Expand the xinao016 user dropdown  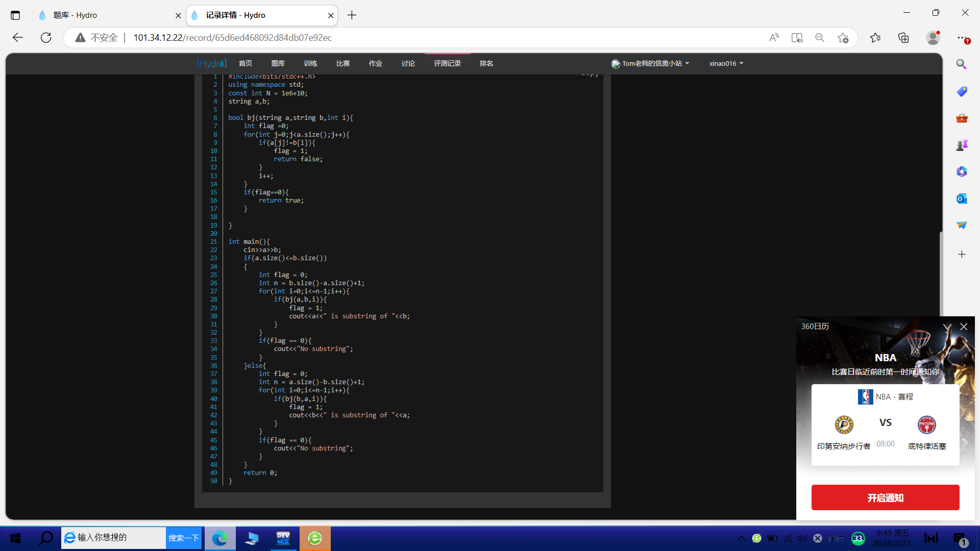(x=726, y=63)
